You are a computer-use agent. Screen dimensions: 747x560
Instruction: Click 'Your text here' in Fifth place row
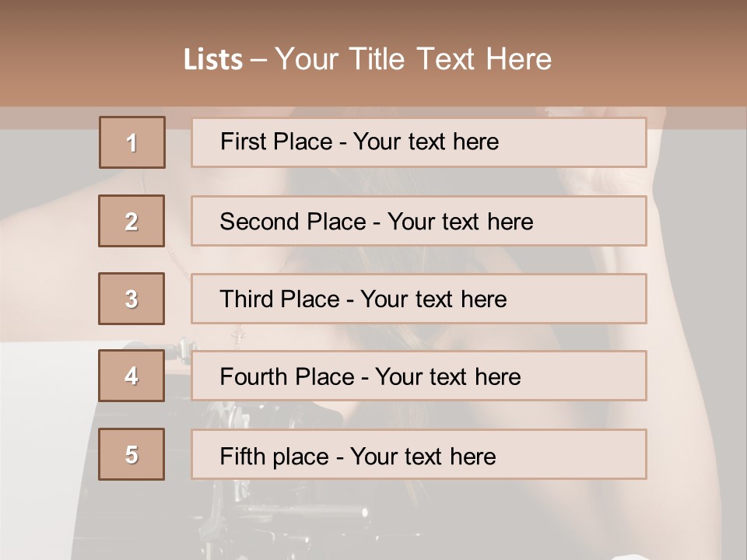tap(423, 457)
